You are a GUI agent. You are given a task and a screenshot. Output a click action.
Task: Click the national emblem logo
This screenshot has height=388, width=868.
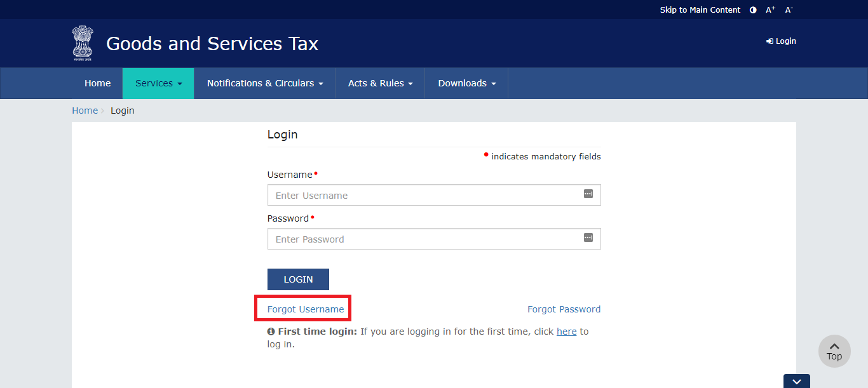pos(82,43)
